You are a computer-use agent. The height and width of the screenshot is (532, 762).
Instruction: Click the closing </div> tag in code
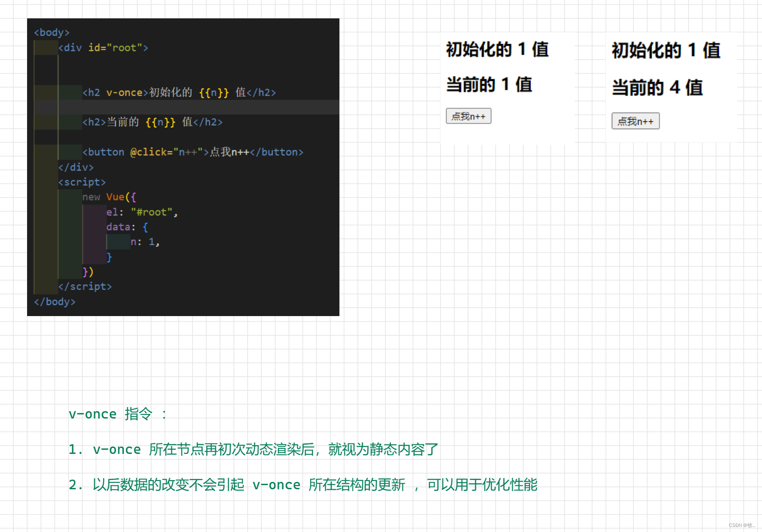pyautogui.click(x=76, y=167)
